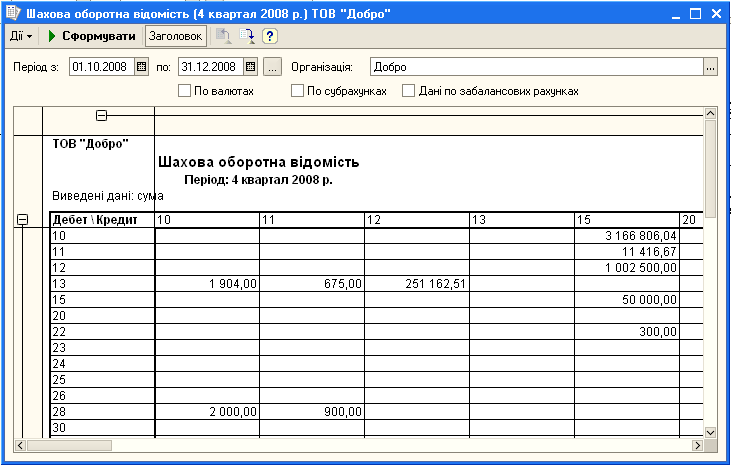This screenshot has height=465, width=731.
Task: Click the Сформувати button
Action: click(92, 36)
